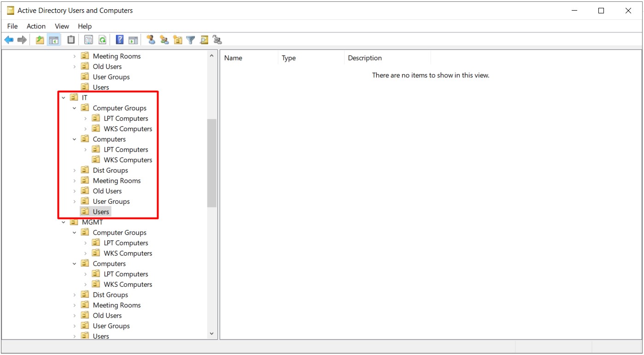This screenshot has height=355, width=644.
Task: Expand WKS Computers in IT Computer Groups
Action: [x=86, y=129]
